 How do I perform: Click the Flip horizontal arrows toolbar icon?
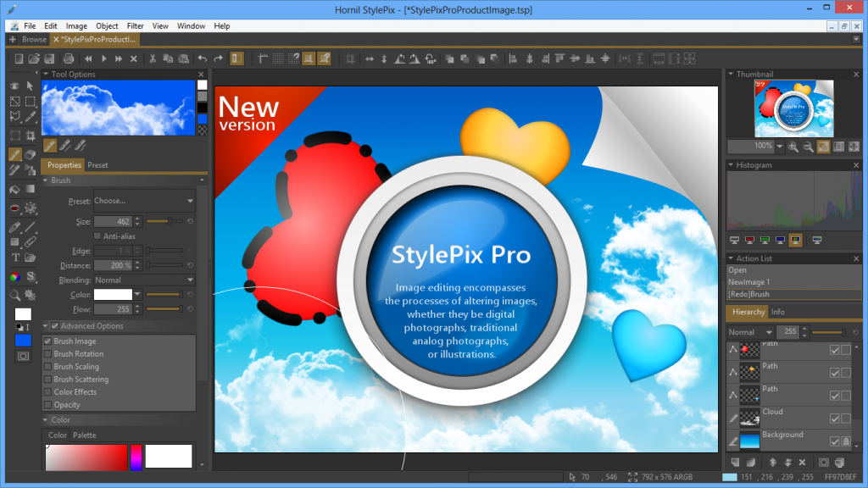[x=370, y=58]
